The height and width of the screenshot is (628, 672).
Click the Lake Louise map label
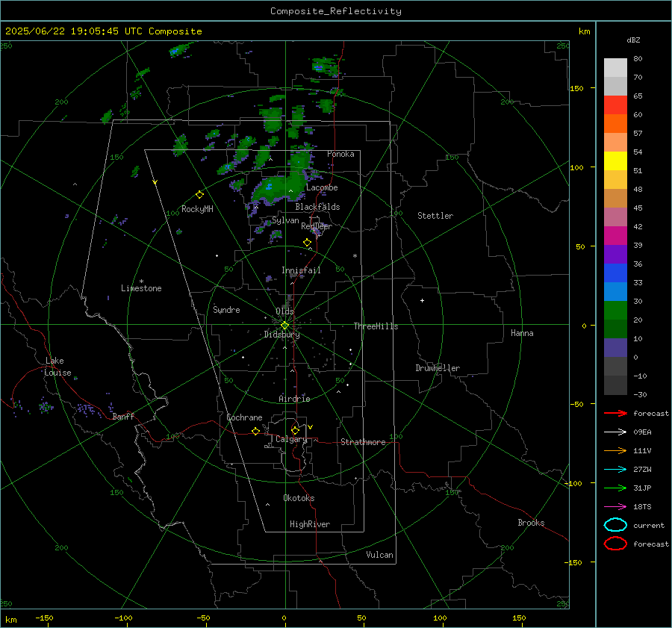[57, 367]
